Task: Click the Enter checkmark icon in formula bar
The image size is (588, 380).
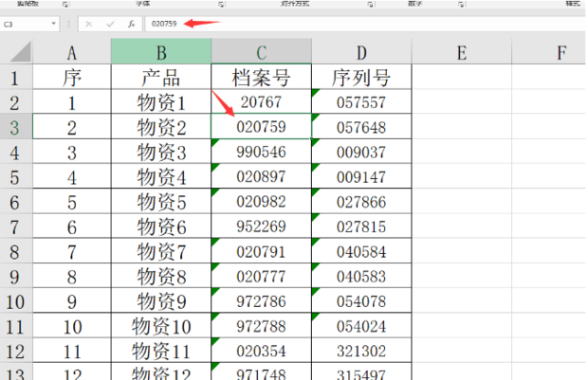Action: [110, 25]
